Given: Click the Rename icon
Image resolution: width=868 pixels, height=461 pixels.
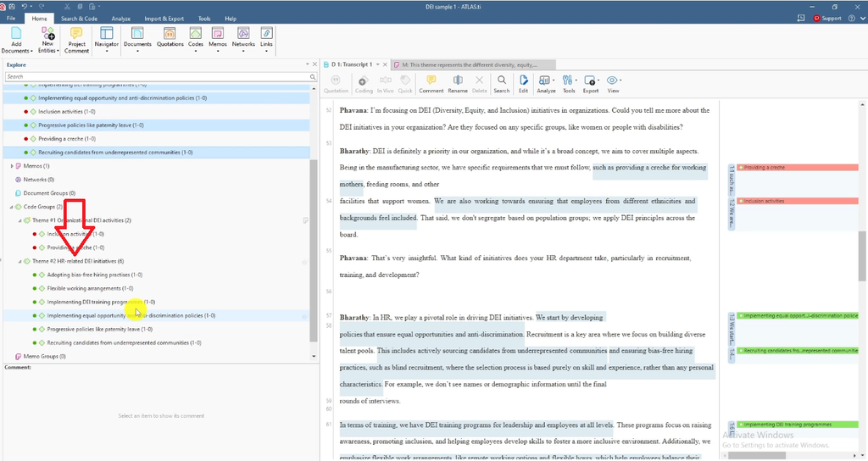Looking at the screenshot, I should 457,84.
